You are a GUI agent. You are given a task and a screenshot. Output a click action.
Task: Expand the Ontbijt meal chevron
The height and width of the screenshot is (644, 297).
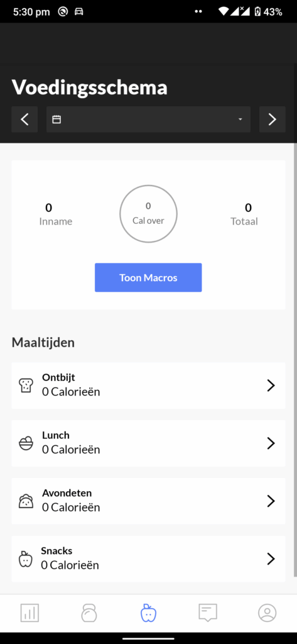pos(271,386)
